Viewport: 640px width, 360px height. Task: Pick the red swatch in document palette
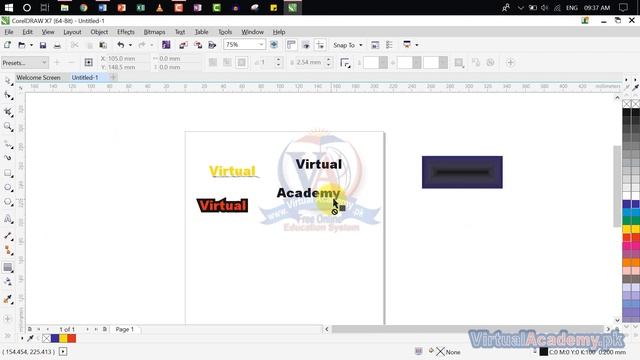click(x=72, y=338)
